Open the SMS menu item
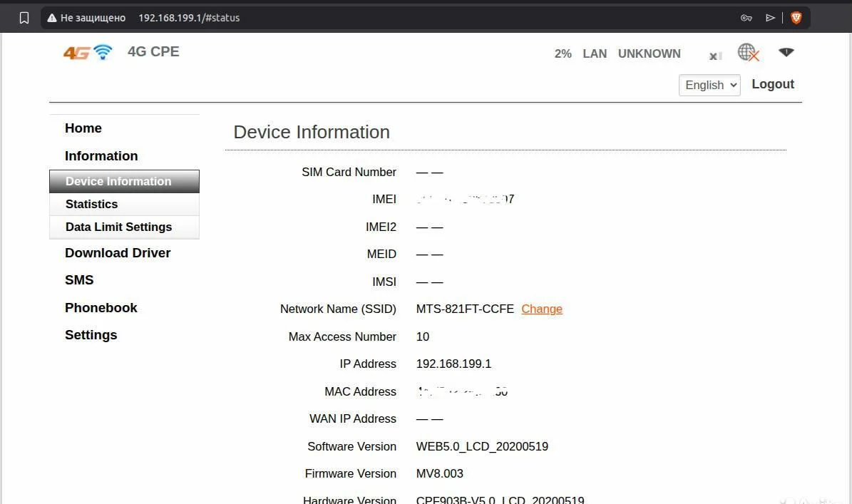Screen dimensions: 852x504 pos(79,280)
